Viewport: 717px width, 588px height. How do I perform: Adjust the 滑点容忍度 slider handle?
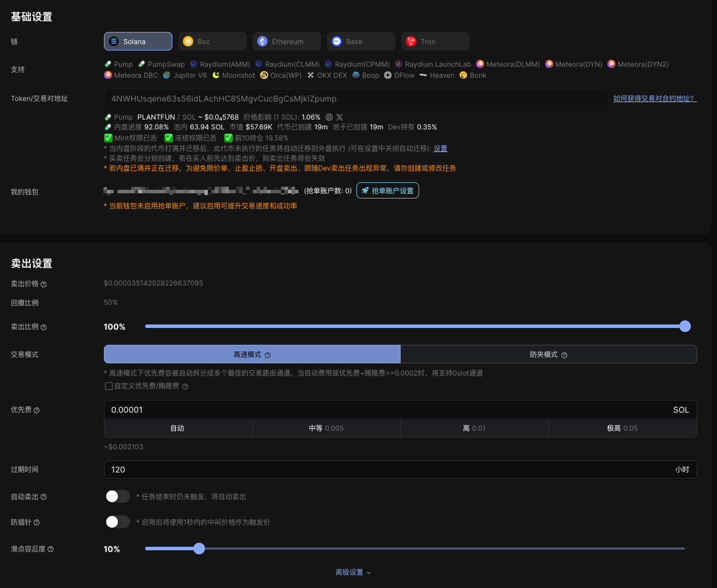pyautogui.click(x=199, y=549)
